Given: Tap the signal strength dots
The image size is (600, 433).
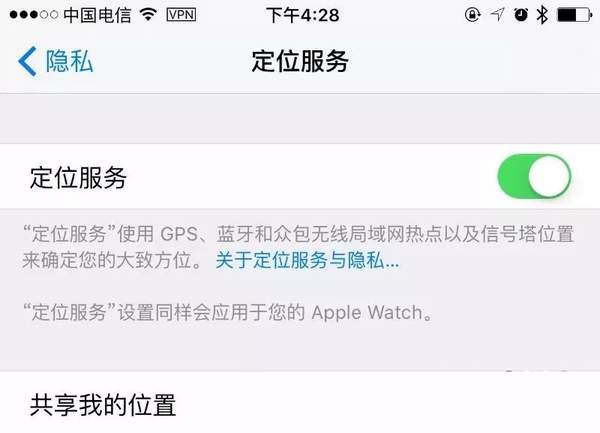Looking at the screenshot, I should [34, 15].
